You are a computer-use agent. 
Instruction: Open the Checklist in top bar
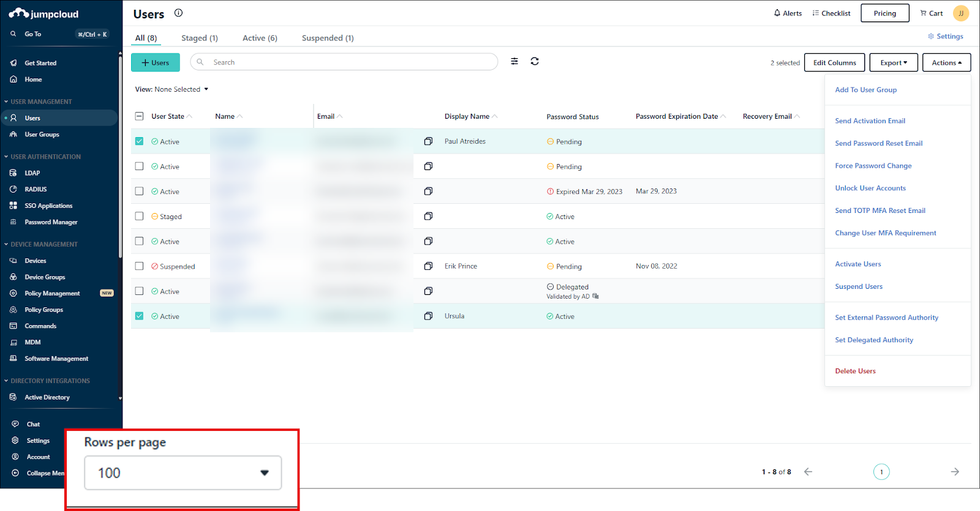831,13
